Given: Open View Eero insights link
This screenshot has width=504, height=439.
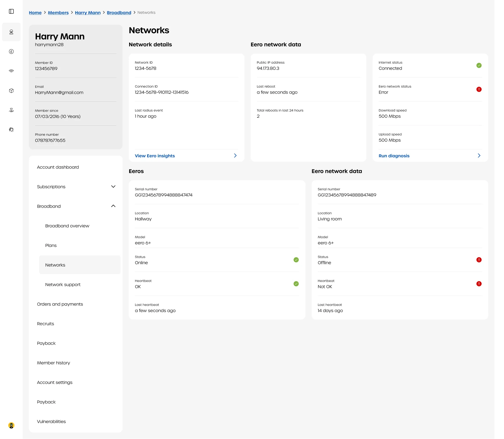Looking at the screenshot, I should pos(155,156).
